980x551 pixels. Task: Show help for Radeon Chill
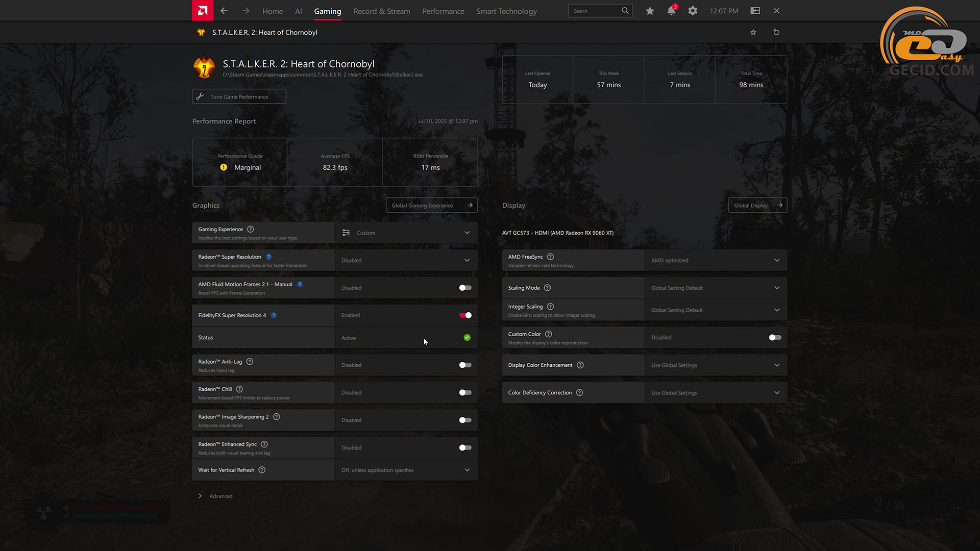tap(239, 389)
